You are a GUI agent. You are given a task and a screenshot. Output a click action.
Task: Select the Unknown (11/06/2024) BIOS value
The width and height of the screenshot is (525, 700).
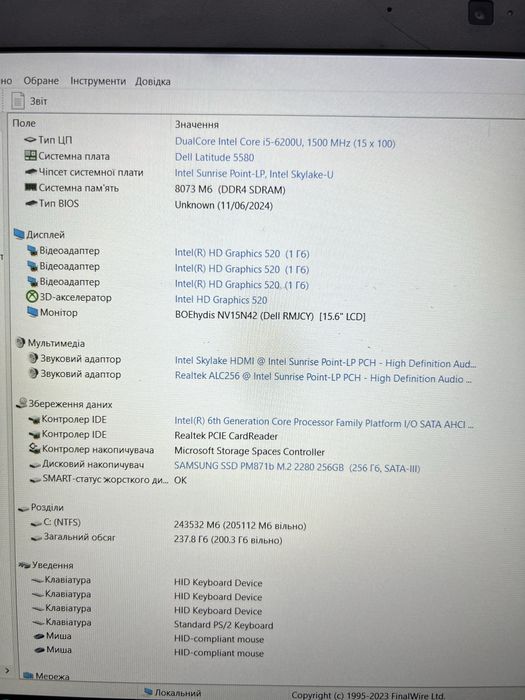tap(224, 205)
